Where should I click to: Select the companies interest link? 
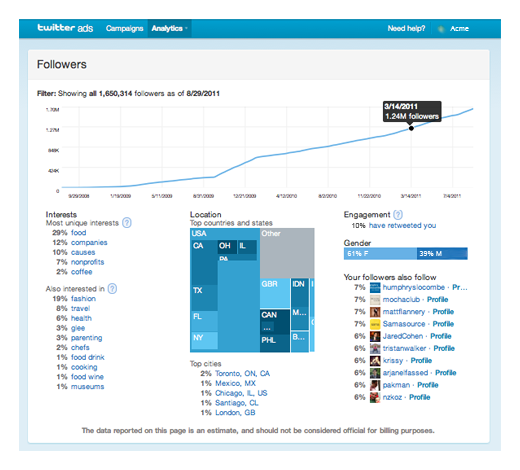pos(89,242)
